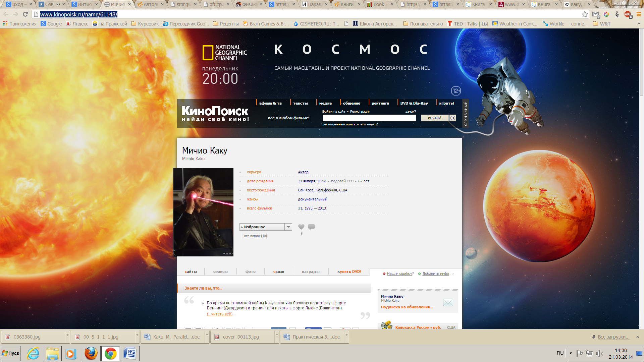Image resolution: width=644 pixels, height=362 pixels.
Task: Click the network tray icon
Action: pyautogui.click(x=590, y=353)
